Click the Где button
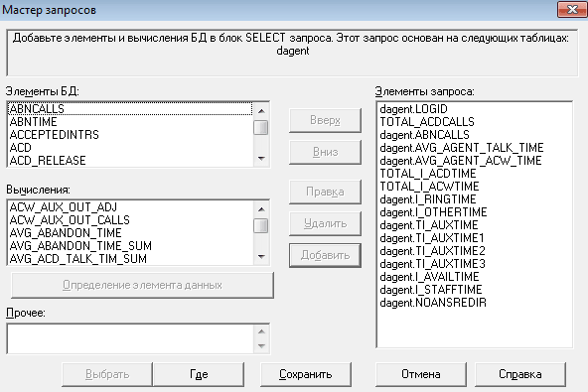Screen dimensions: 588x392 199,374
